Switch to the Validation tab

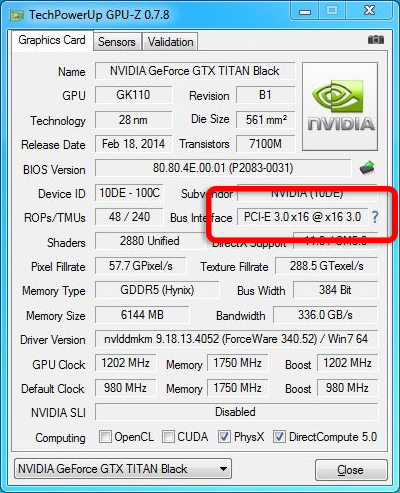tap(170, 42)
